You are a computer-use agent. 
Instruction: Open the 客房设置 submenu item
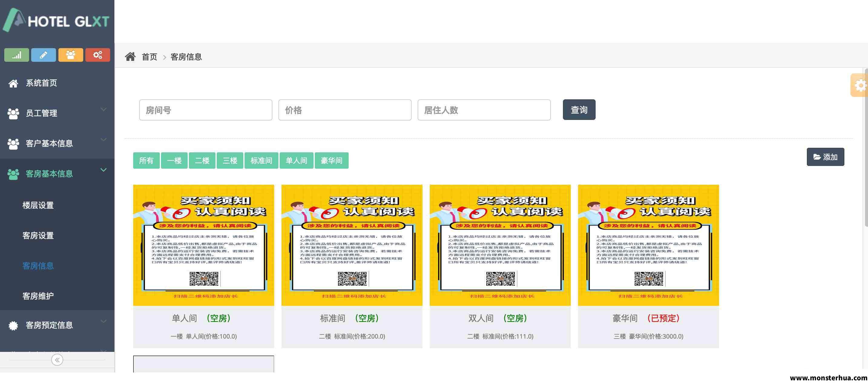click(x=38, y=236)
